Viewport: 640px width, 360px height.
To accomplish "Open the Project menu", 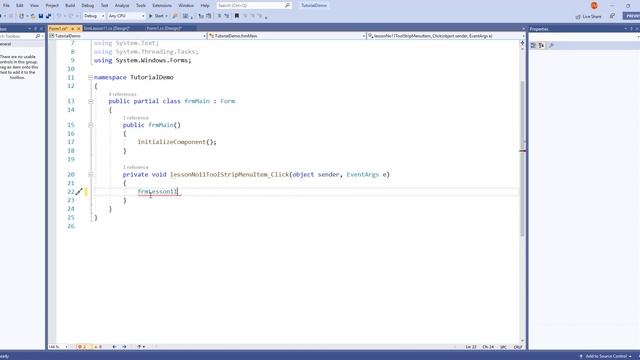I will tap(52, 5).
